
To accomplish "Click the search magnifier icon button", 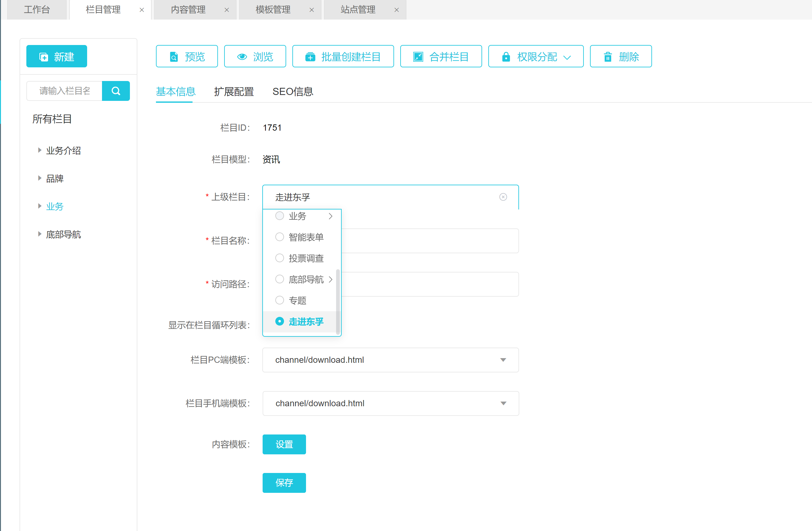I will tap(116, 91).
